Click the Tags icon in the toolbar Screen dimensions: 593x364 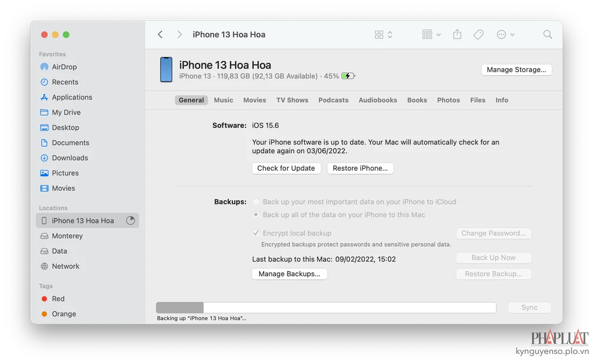coord(479,34)
